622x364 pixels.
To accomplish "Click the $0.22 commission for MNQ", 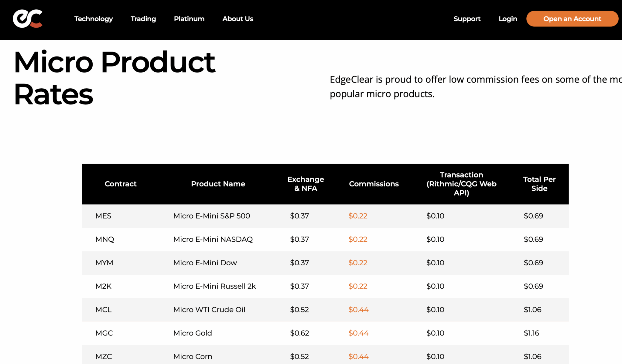I will [358, 239].
